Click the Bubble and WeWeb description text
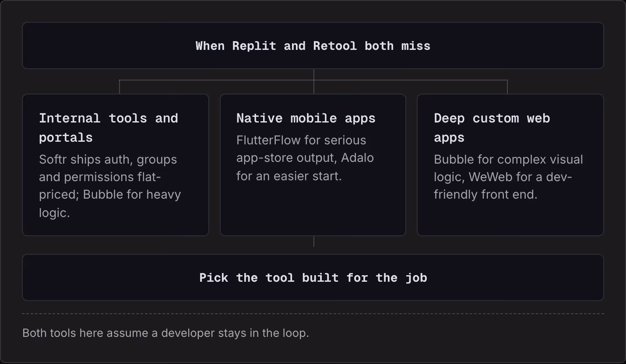This screenshot has width=626, height=364. tap(508, 177)
